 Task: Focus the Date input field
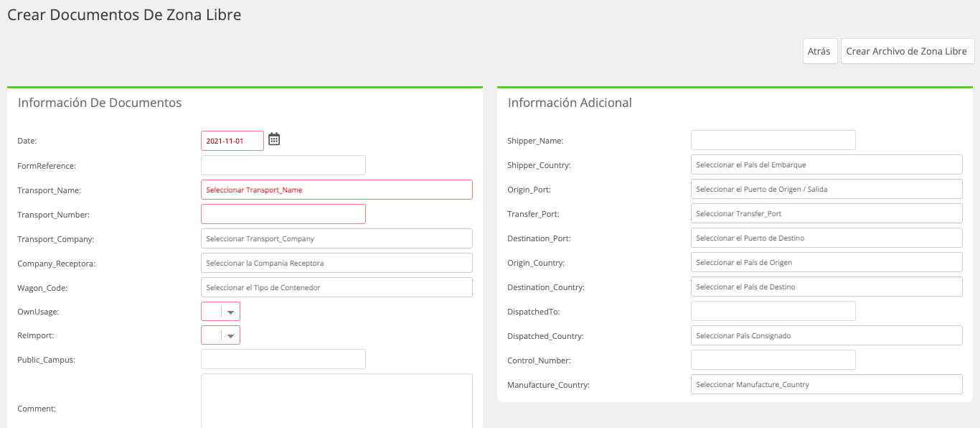pos(232,141)
